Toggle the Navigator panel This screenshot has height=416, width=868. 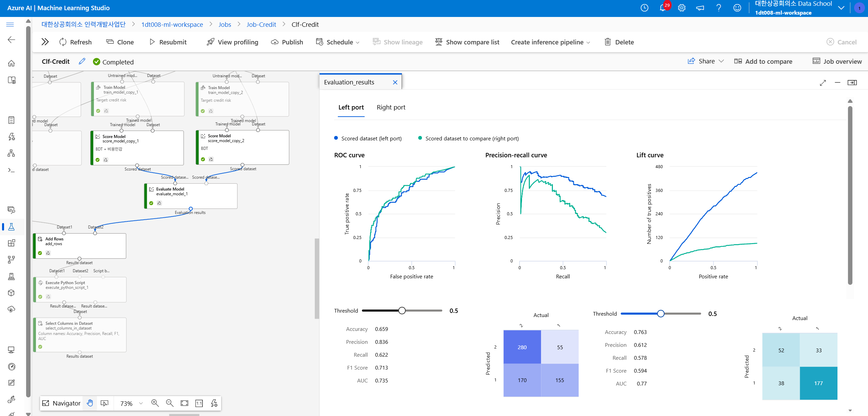(x=61, y=403)
